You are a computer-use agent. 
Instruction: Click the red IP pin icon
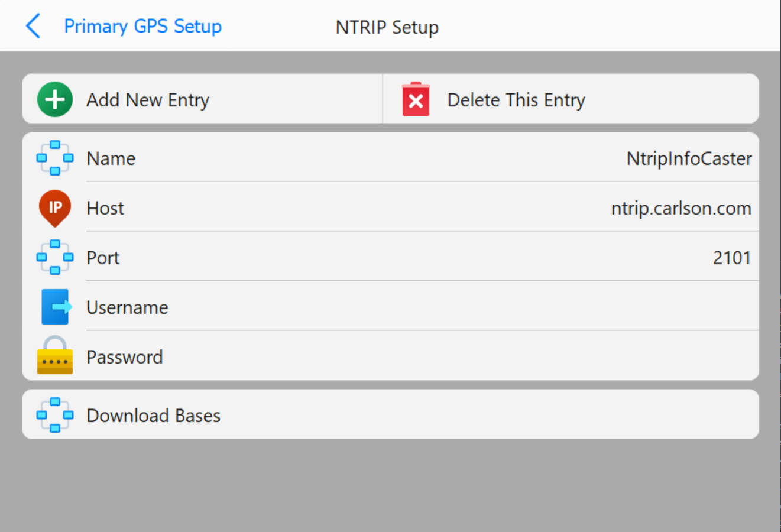pos(55,208)
